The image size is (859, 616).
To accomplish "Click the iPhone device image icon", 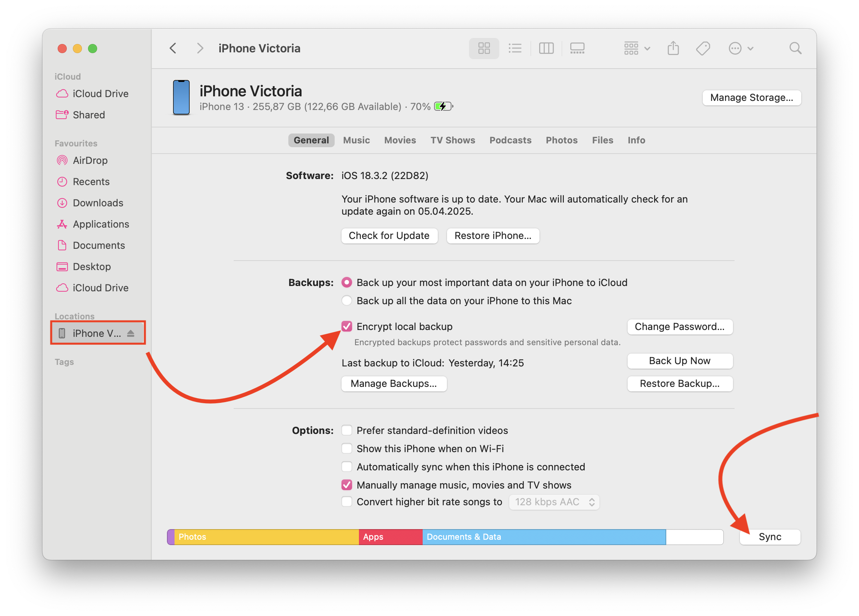I will (181, 97).
